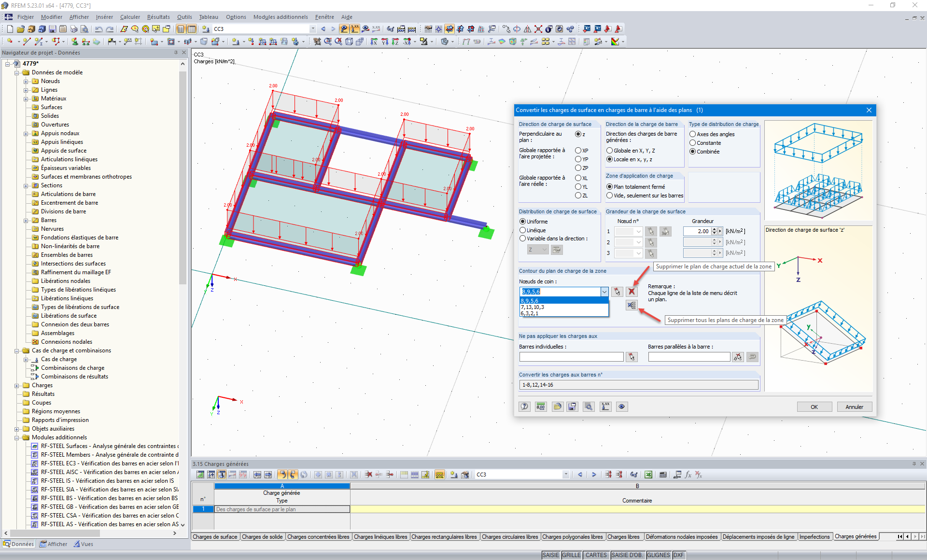The height and width of the screenshot is (560, 927).
Task: Click the Barres parallèles input field
Action: [x=689, y=357]
